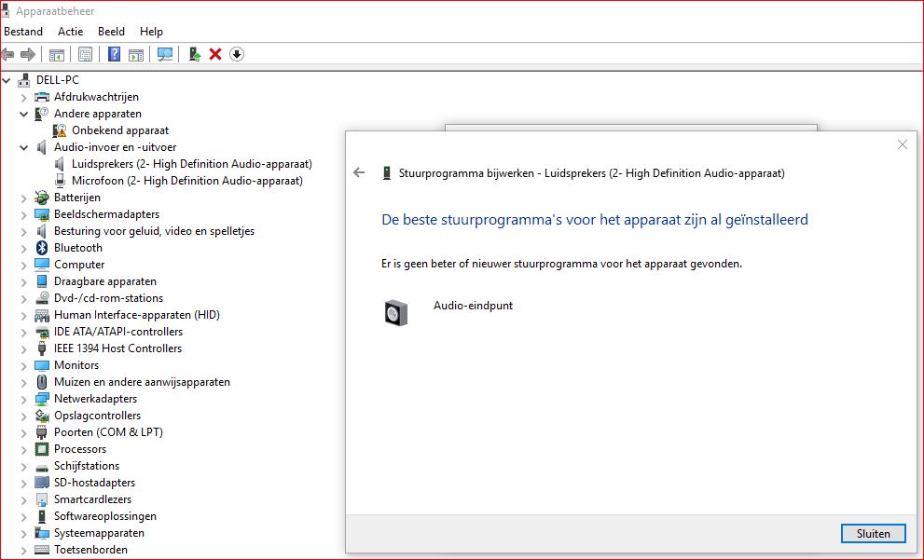Viewport: 924px width, 560px height.
Task: Click the red X Uninstall device icon
Action: point(215,55)
